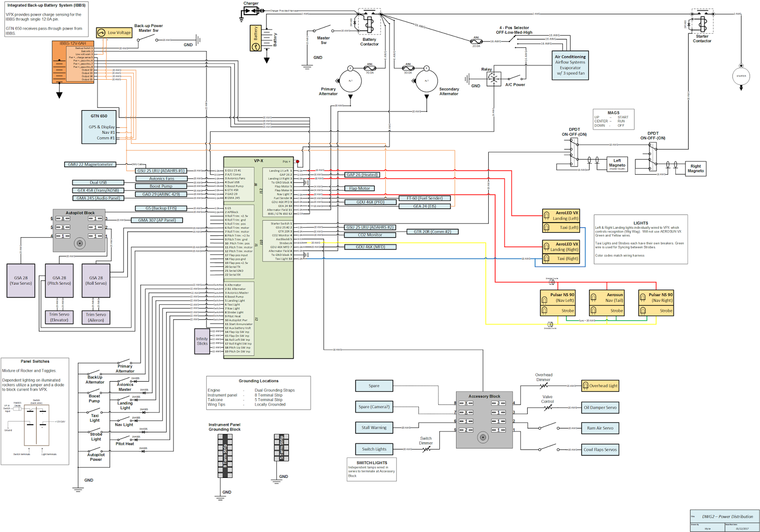
Task: Click the DWG2 – Power Distribution title block
Action: pyautogui.click(x=724, y=521)
